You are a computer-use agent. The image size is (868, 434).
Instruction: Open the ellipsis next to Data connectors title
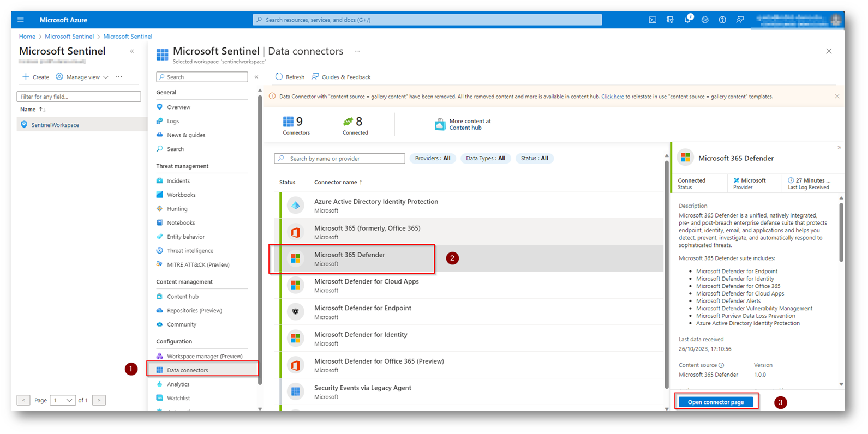[x=357, y=51]
